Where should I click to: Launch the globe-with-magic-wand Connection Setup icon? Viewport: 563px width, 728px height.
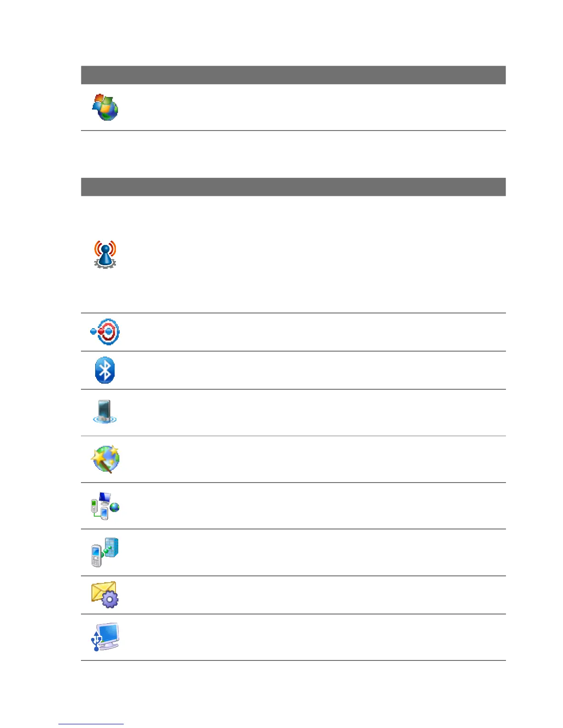(x=105, y=459)
